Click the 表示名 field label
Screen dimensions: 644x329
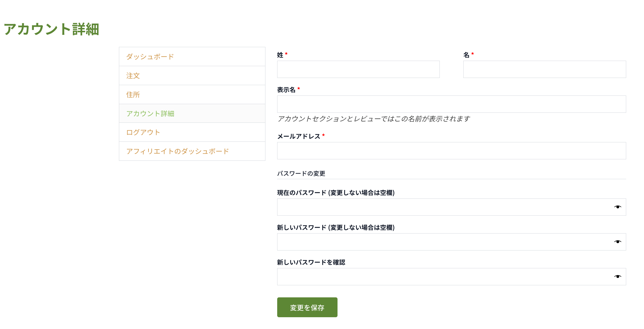coord(286,90)
